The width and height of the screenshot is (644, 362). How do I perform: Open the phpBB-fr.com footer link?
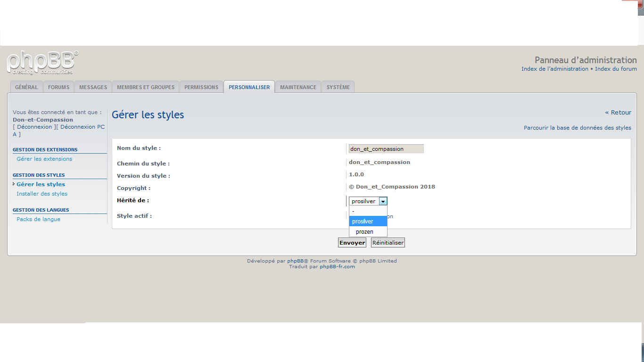click(x=337, y=266)
